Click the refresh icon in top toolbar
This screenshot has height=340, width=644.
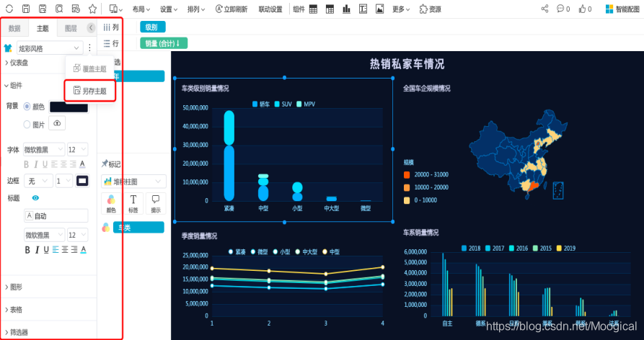click(9, 9)
